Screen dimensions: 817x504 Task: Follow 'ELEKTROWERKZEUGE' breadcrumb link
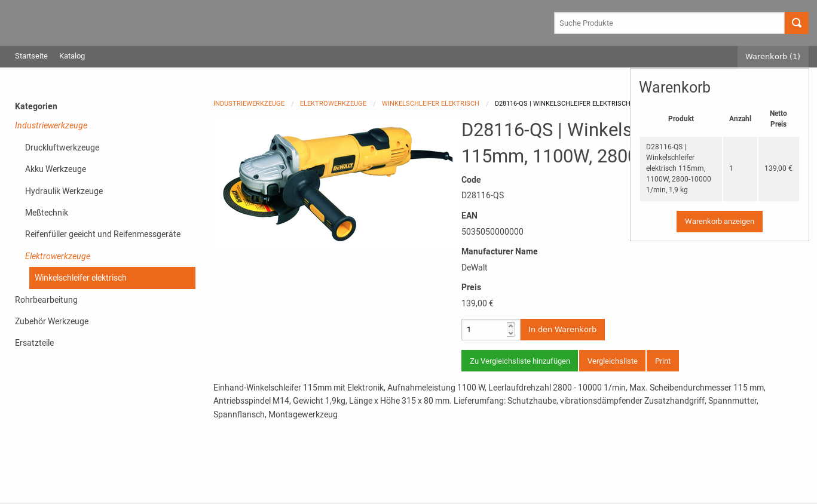[x=333, y=103]
